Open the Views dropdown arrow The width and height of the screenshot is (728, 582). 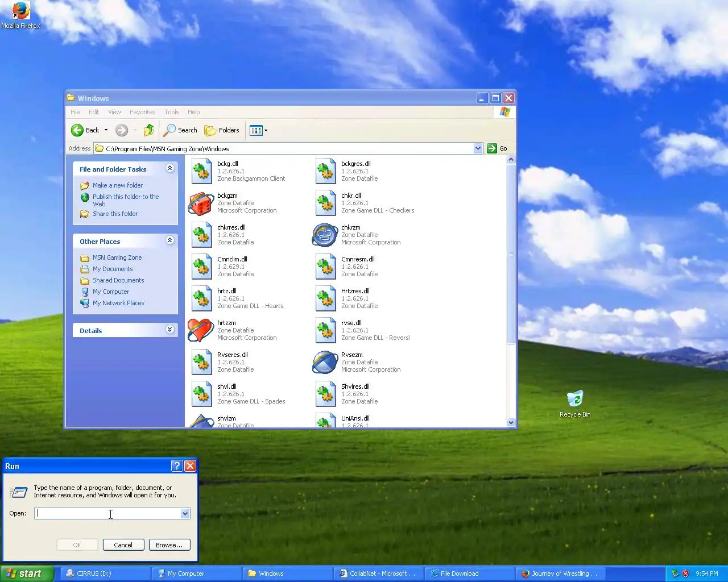[266, 130]
